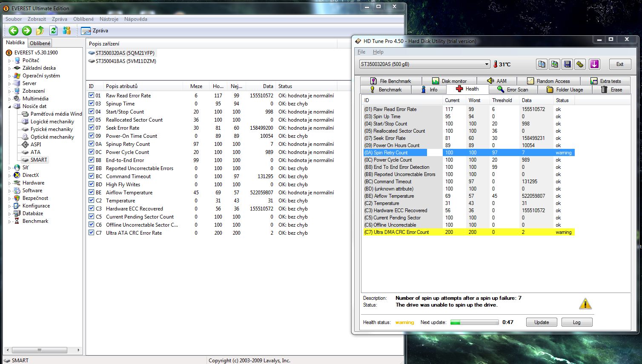
Task: Expand the DirectX tree node
Action: (10, 176)
